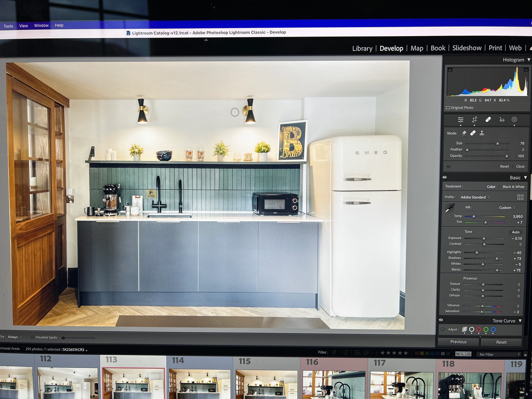Click the Previous button

[x=458, y=342]
